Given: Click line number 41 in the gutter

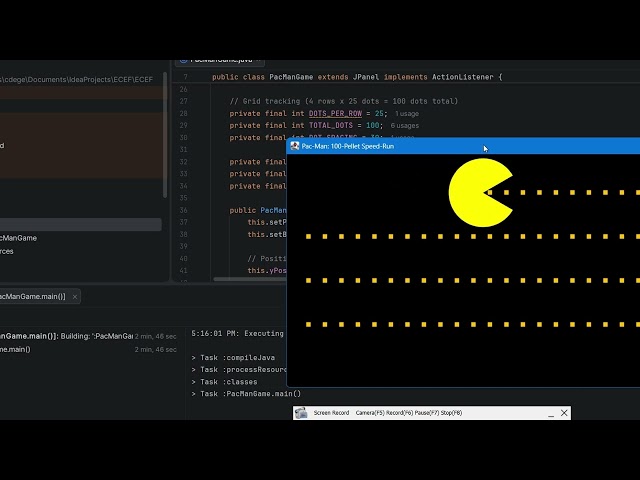Looking at the screenshot, I should pos(183,271).
